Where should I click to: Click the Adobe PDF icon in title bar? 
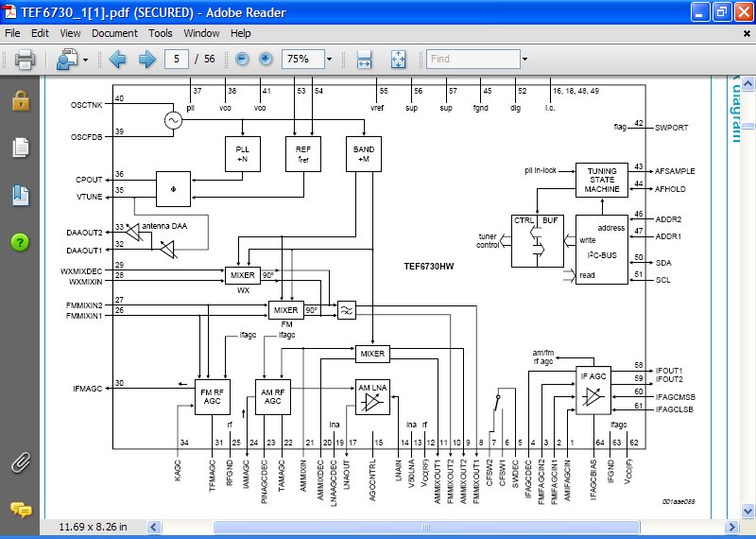(9, 11)
